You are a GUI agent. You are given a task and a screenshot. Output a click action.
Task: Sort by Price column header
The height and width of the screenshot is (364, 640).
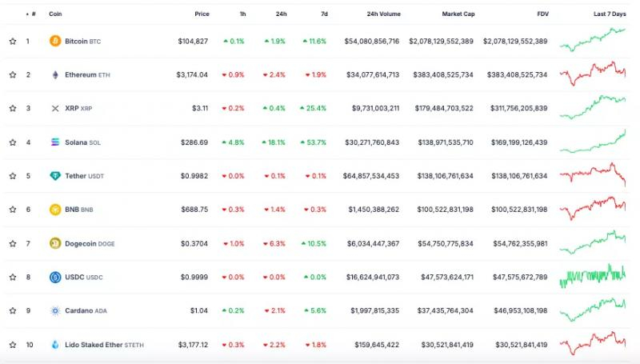pyautogui.click(x=202, y=14)
